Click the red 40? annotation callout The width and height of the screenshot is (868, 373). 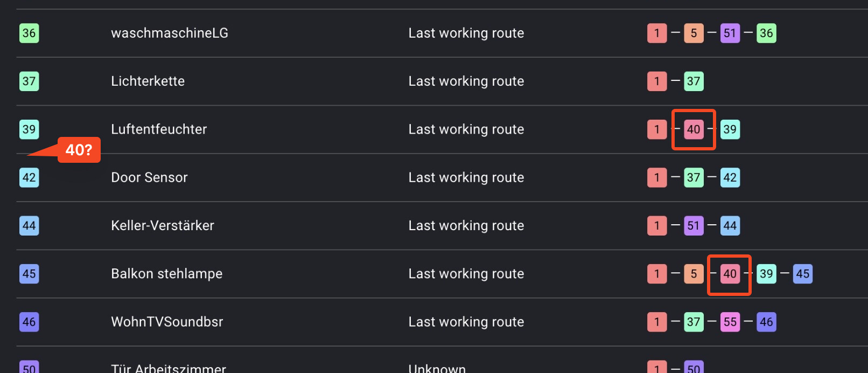tap(79, 150)
